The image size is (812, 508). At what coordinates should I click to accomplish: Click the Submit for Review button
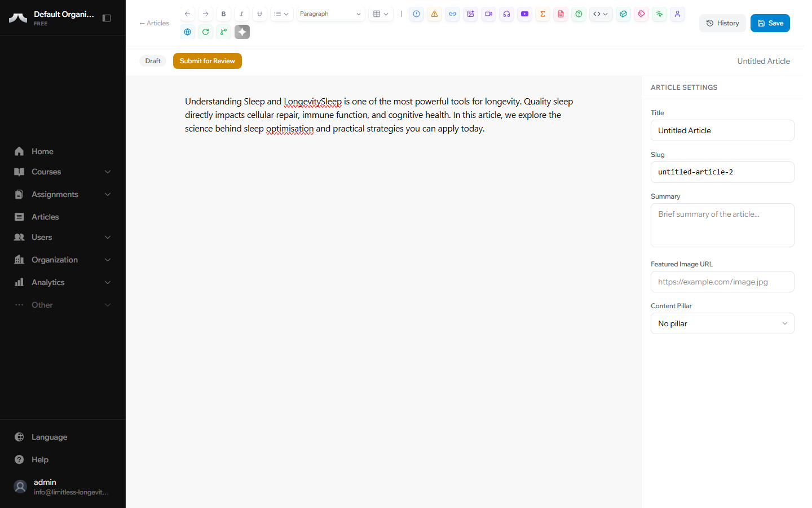click(x=208, y=60)
